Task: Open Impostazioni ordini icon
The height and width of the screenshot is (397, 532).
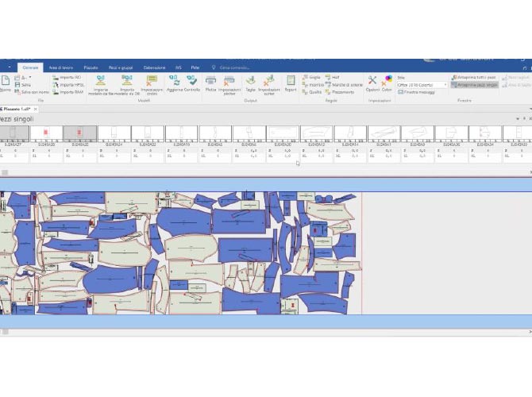Action: point(152,84)
